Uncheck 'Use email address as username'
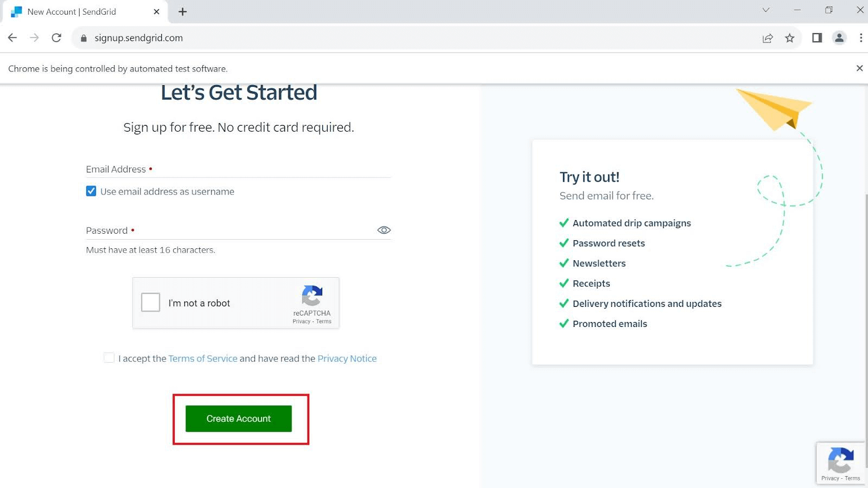Image resolution: width=868 pixels, height=488 pixels. click(x=91, y=191)
